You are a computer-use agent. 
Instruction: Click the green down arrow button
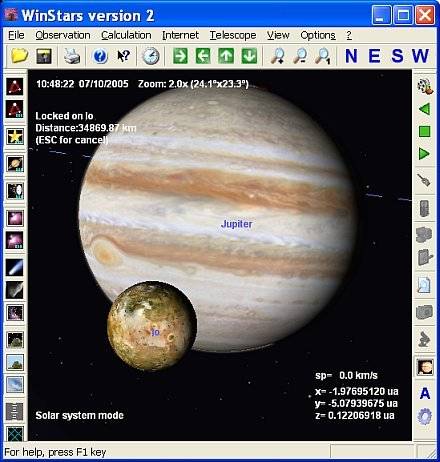point(249,56)
